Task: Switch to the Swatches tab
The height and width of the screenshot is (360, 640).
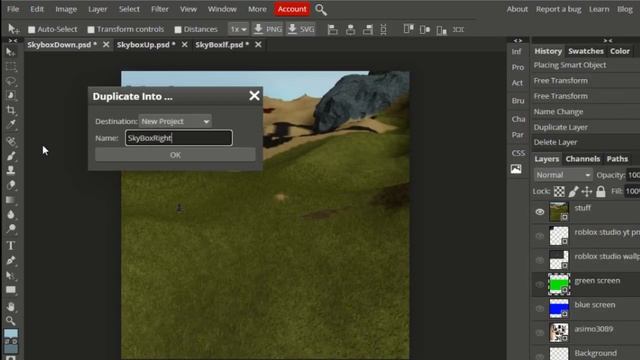Action: (x=585, y=51)
